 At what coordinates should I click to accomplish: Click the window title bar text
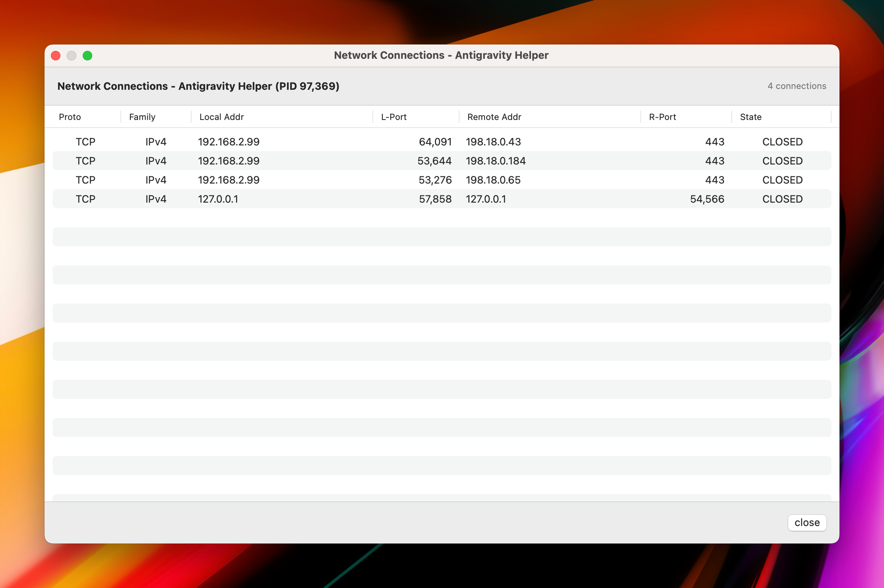(441, 55)
